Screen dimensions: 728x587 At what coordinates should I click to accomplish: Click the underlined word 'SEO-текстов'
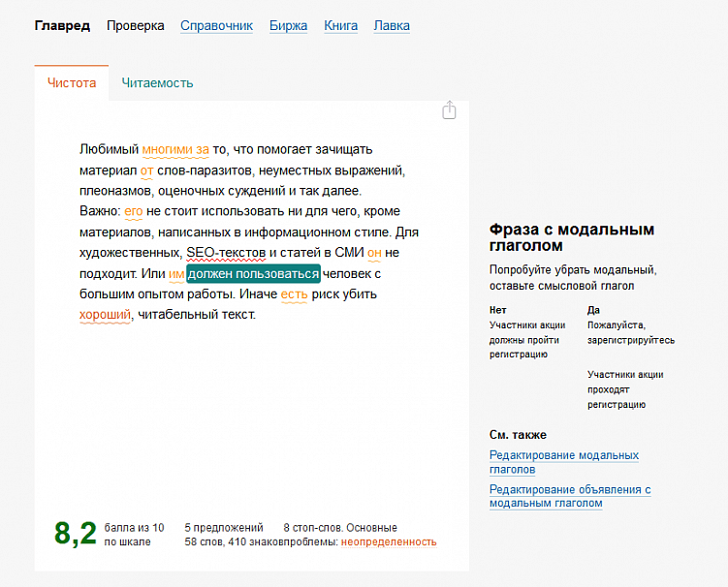click(226, 253)
